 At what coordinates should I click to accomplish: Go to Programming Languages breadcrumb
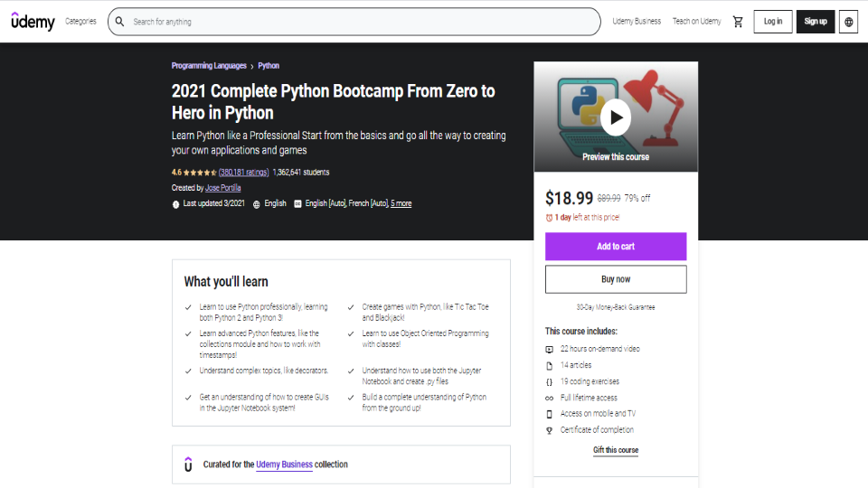(x=209, y=65)
